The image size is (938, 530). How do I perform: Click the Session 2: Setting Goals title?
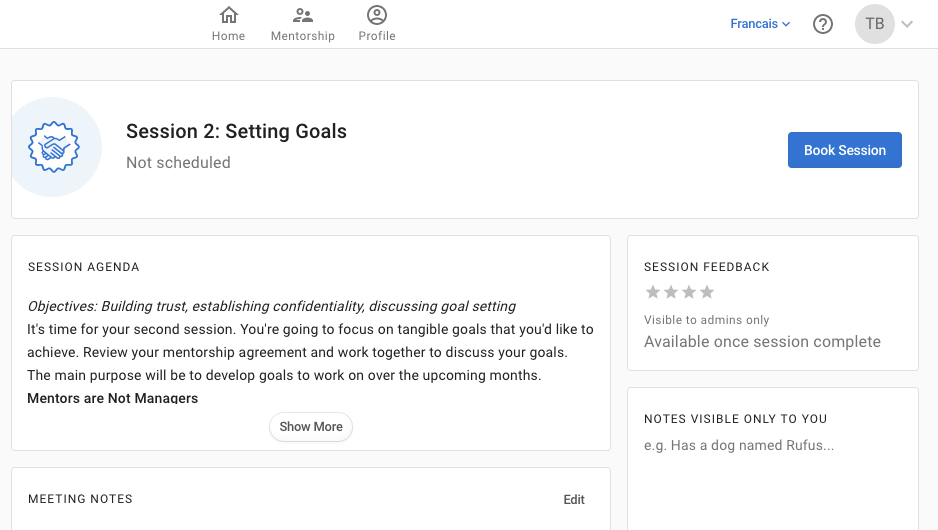236,131
